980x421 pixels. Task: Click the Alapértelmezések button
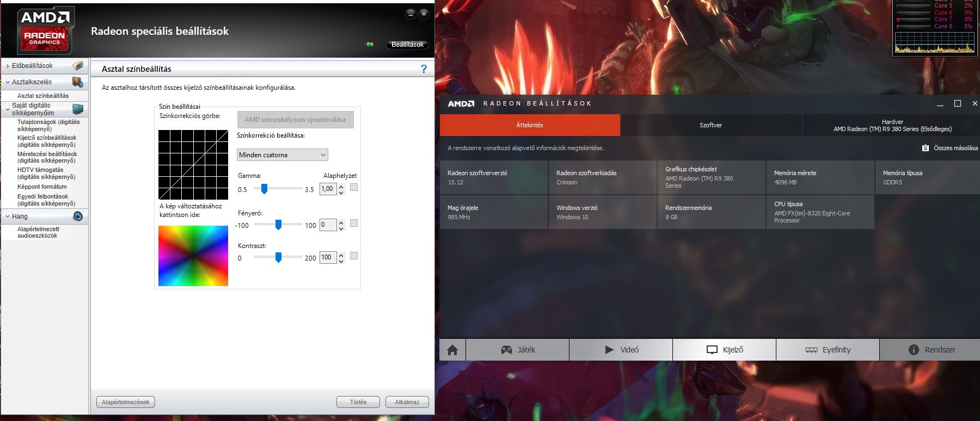[126, 402]
